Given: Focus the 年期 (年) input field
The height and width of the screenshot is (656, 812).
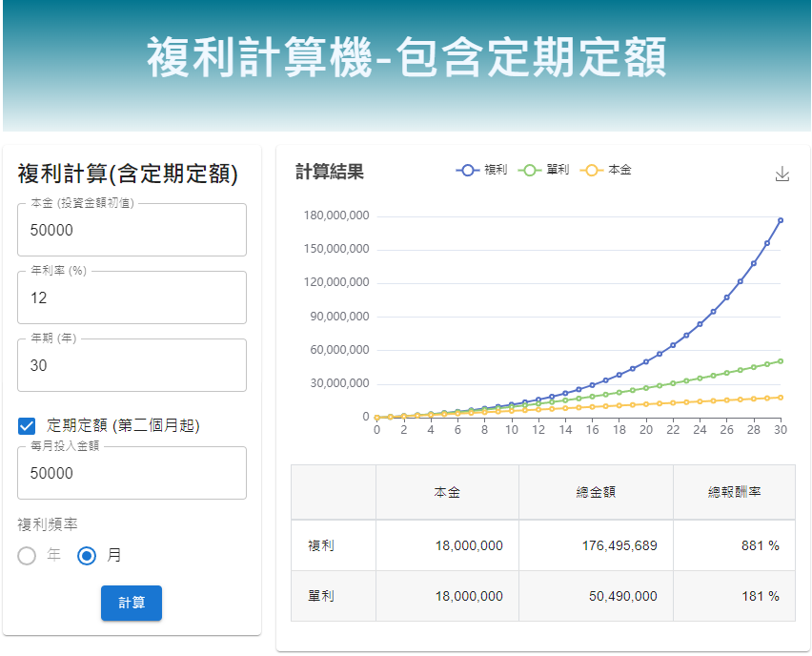Looking at the screenshot, I should point(132,365).
